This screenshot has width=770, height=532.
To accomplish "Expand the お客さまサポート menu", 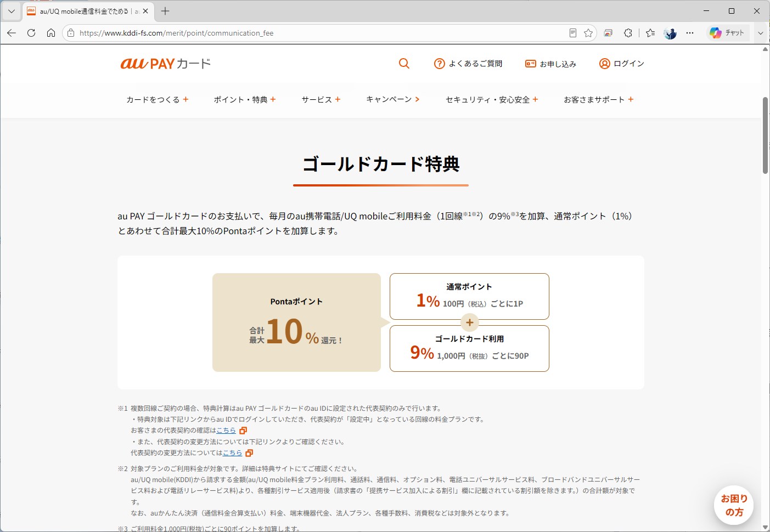I will point(599,99).
